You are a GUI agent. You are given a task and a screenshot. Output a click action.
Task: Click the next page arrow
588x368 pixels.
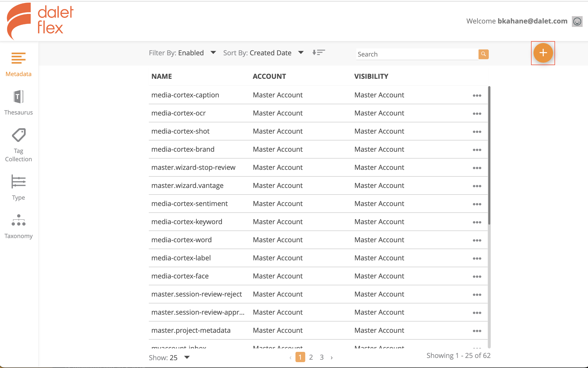tap(332, 357)
